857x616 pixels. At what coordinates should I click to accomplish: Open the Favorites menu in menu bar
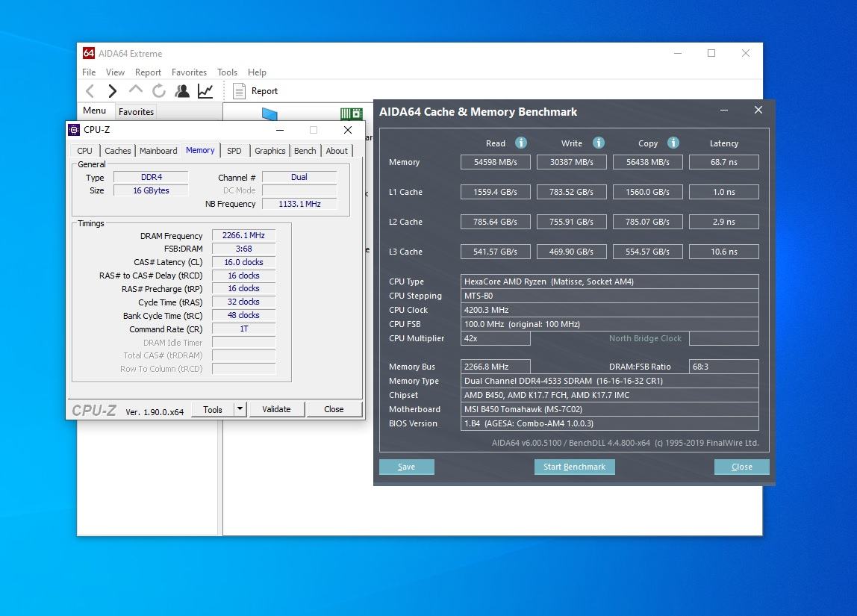tap(189, 72)
